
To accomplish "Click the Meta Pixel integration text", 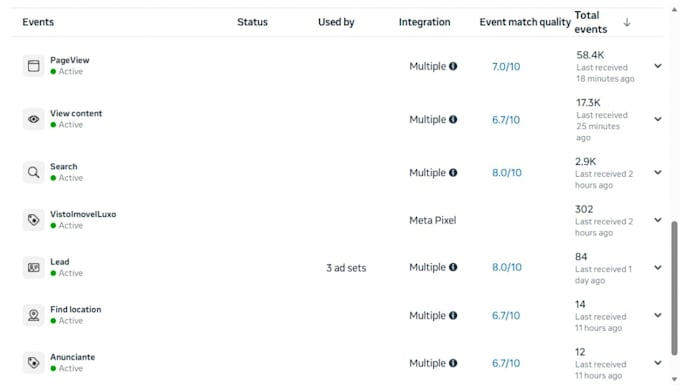I will point(432,220).
